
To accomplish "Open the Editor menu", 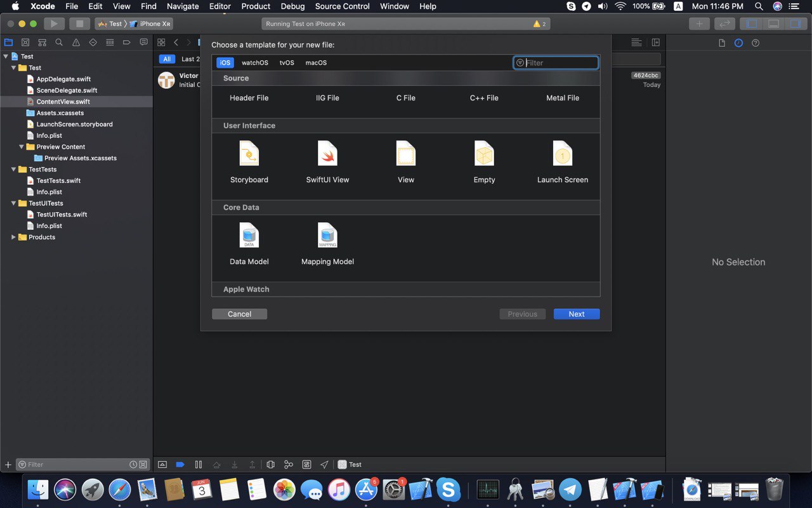I will (220, 6).
